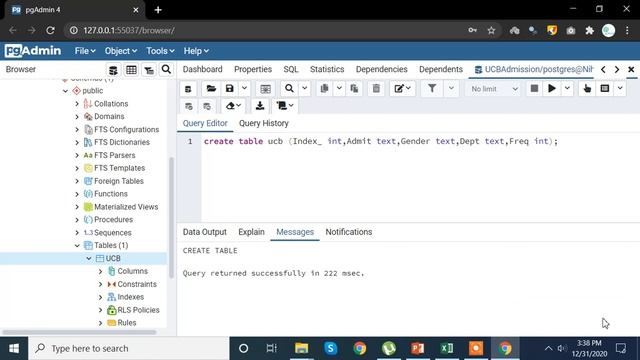This screenshot has width=640, height=360.
Task: Click the open file folder icon
Action: [x=211, y=89]
